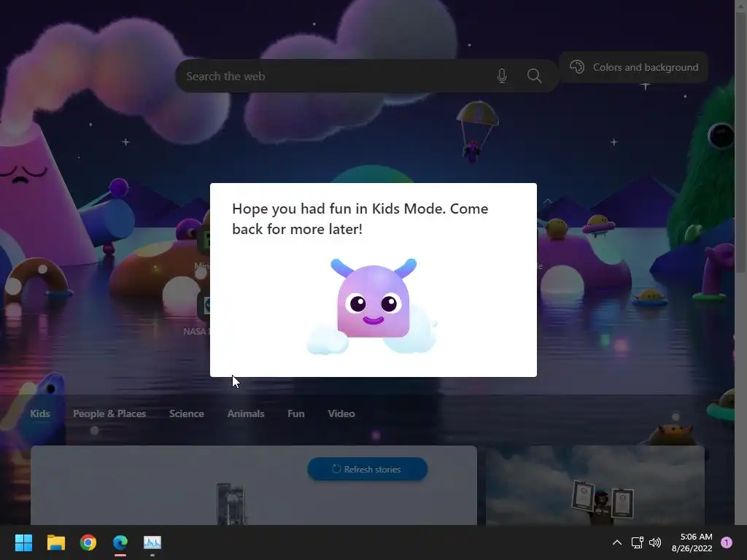Open the People & Places tab
The width and height of the screenshot is (747, 560).
click(109, 413)
